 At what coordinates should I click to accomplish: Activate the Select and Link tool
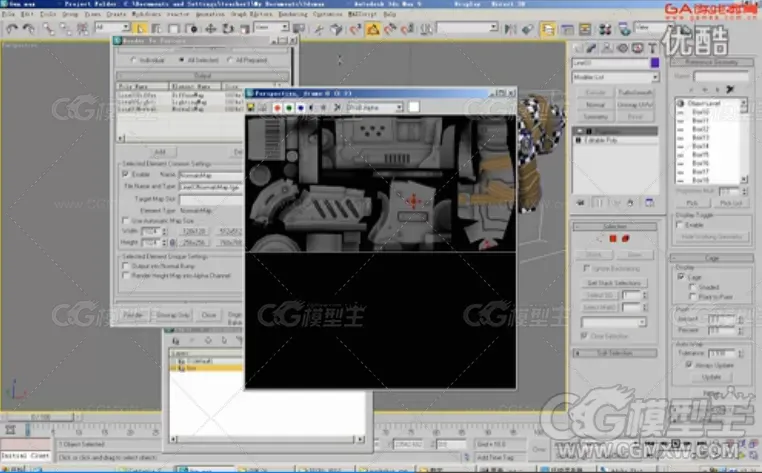pos(48,29)
